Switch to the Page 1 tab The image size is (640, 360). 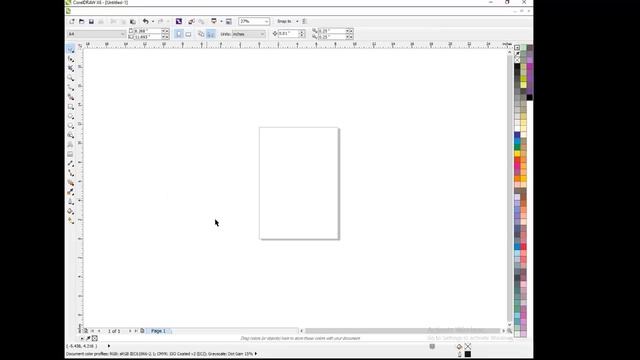[x=158, y=331]
